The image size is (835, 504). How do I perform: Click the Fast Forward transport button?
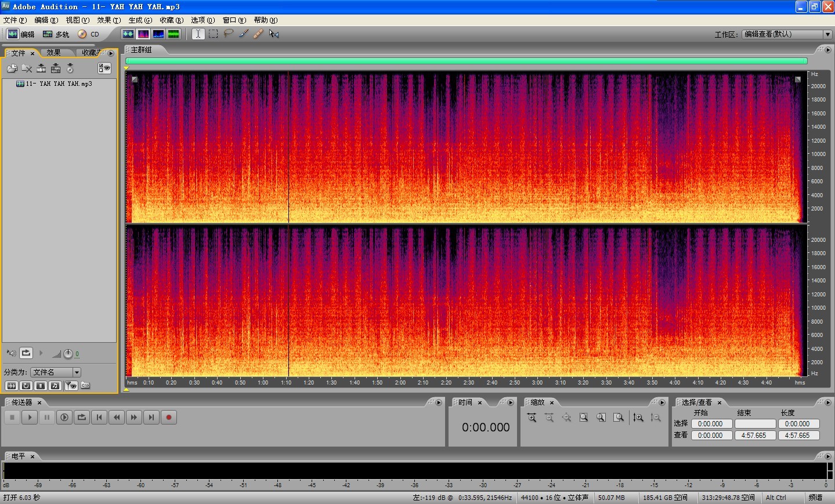click(134, 417)
